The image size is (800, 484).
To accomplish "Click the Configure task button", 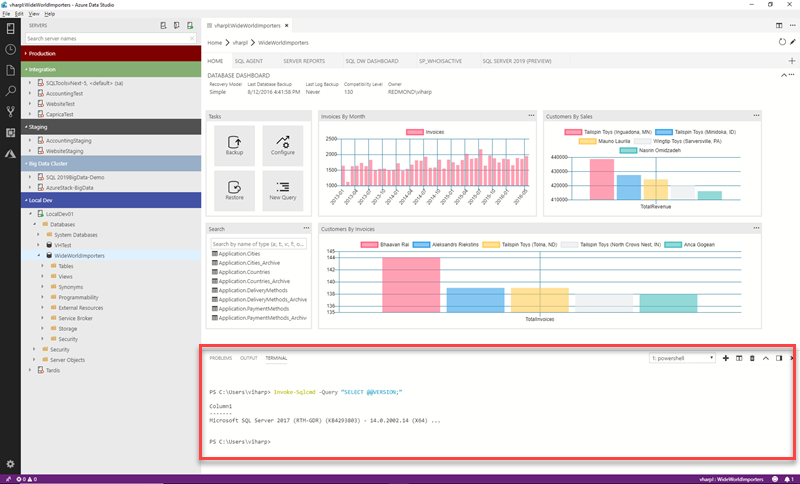I will click(283, 145).
